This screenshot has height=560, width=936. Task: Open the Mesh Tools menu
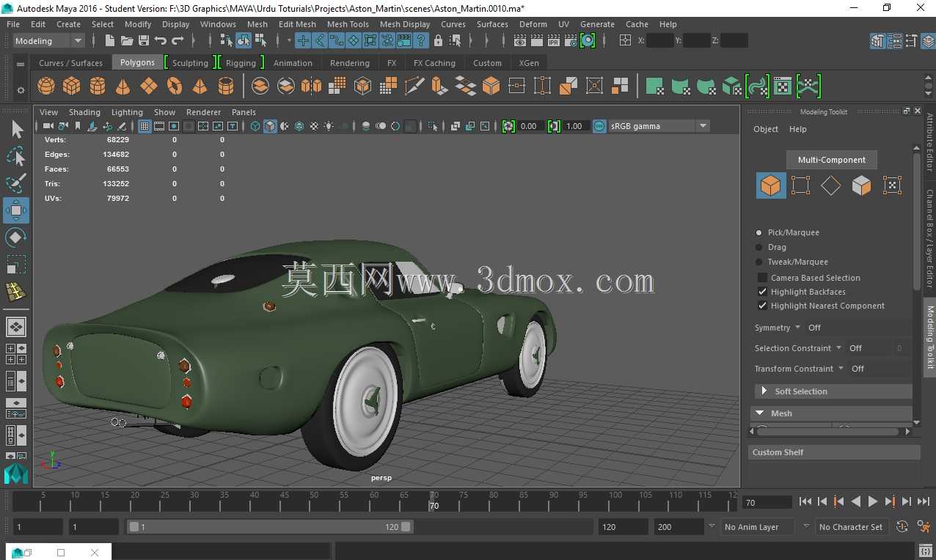(x=348, y=24)
